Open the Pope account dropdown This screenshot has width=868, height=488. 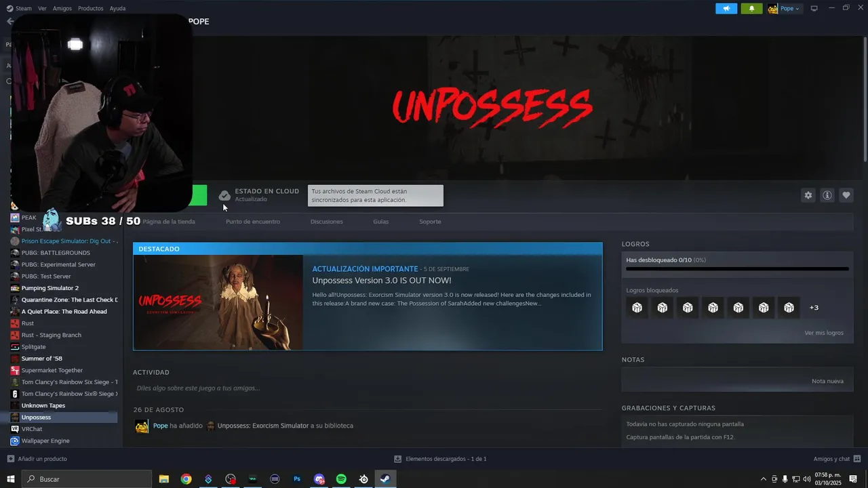pos(785,9)
